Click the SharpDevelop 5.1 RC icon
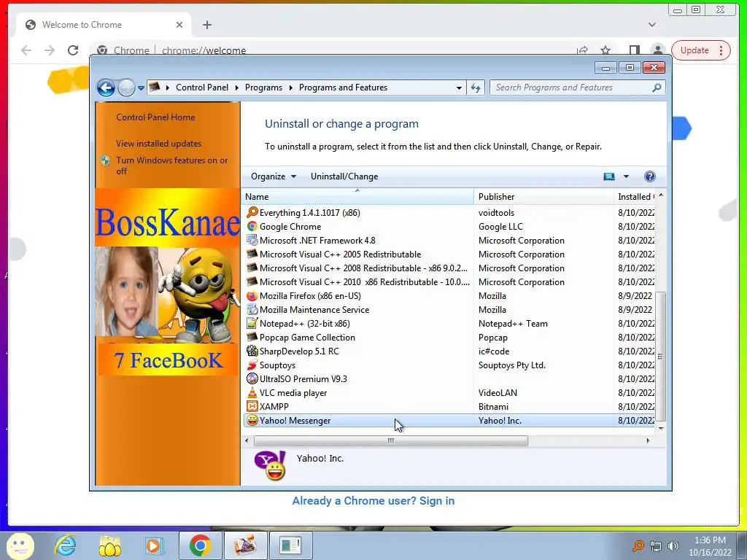Image resolution: width=747 pixels, height=560 pixels. (252, 351)
